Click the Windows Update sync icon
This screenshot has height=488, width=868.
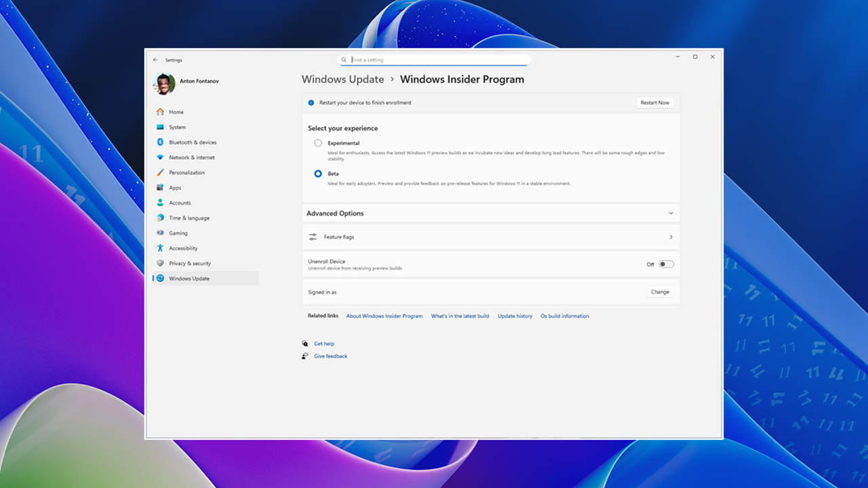tap(160, 279)
